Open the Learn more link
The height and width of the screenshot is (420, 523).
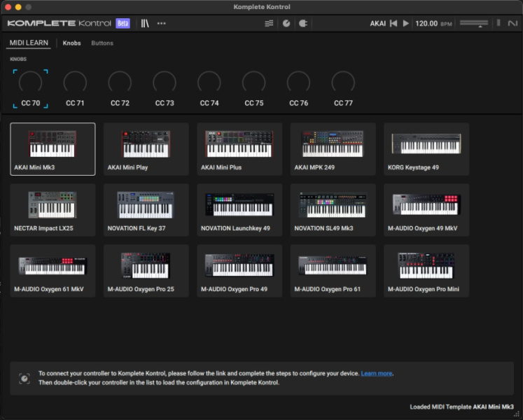(x=376, y=374)
